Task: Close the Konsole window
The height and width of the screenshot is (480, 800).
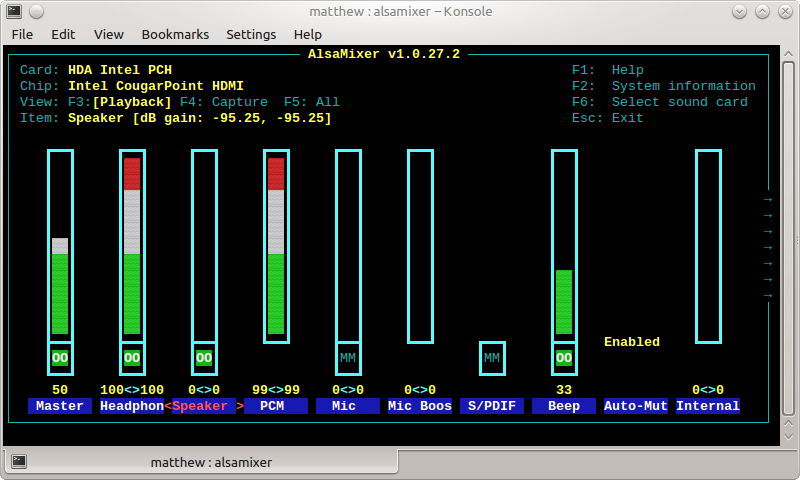Action: [785, 11]
